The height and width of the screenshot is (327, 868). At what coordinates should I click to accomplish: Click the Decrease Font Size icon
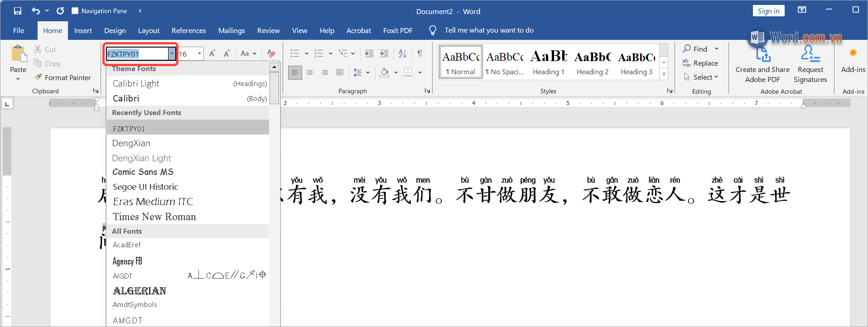[x=227, y=53]
